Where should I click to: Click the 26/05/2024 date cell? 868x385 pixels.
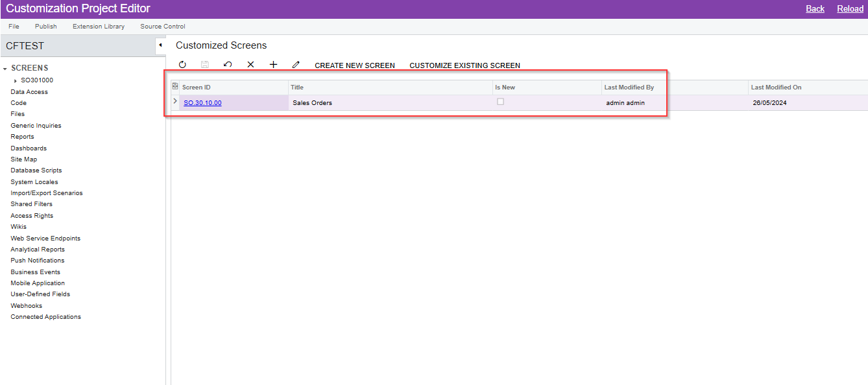[x=808, y=102]
